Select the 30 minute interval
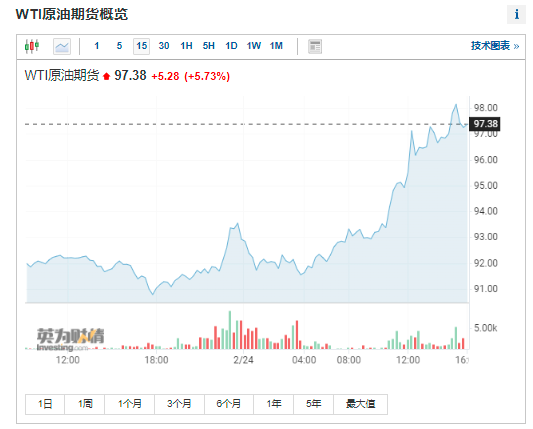This screenshot has height=429, width=533. tap(164, 46)
